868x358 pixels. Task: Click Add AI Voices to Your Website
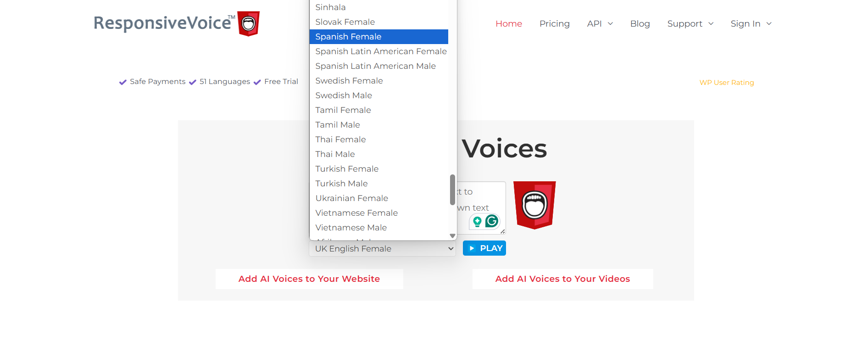(309, 279)
